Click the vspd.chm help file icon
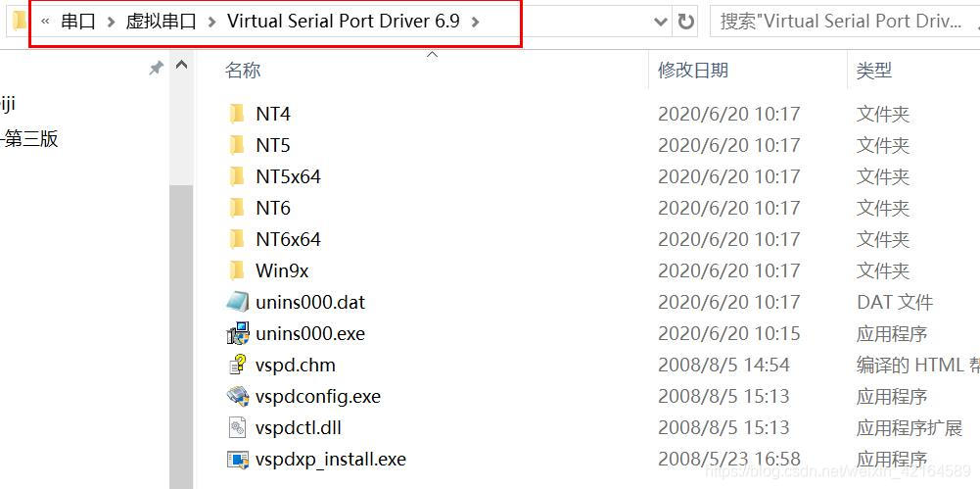This screenshot has height=489, width=980. (x=238, y=365)
